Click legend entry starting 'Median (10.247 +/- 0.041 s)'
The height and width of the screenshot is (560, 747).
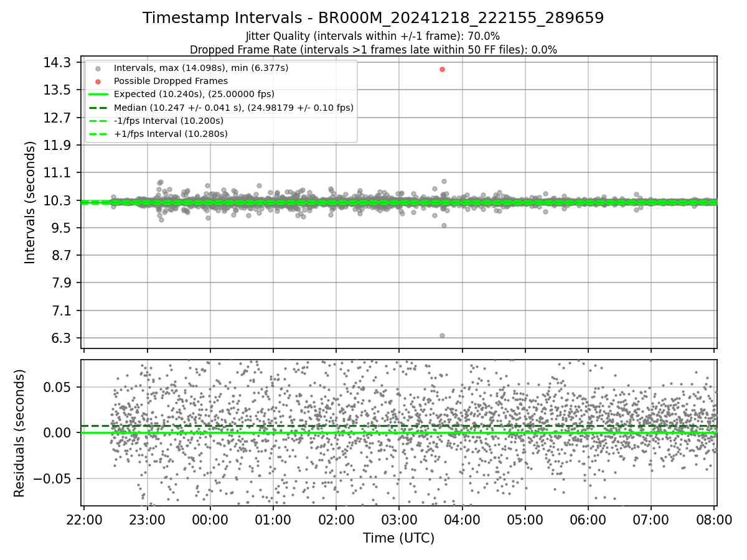click(233, 108)
